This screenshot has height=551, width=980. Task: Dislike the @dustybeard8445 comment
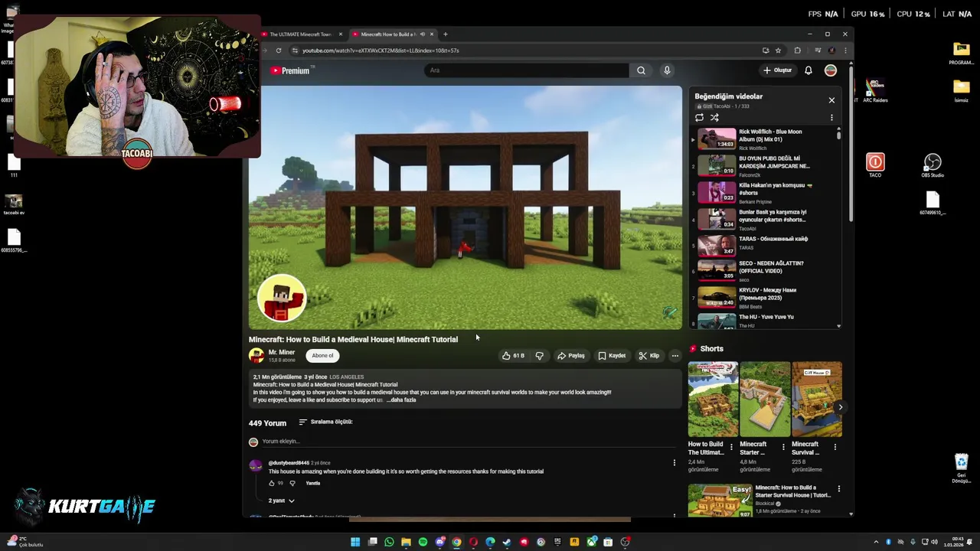click(x=292, y=484)
